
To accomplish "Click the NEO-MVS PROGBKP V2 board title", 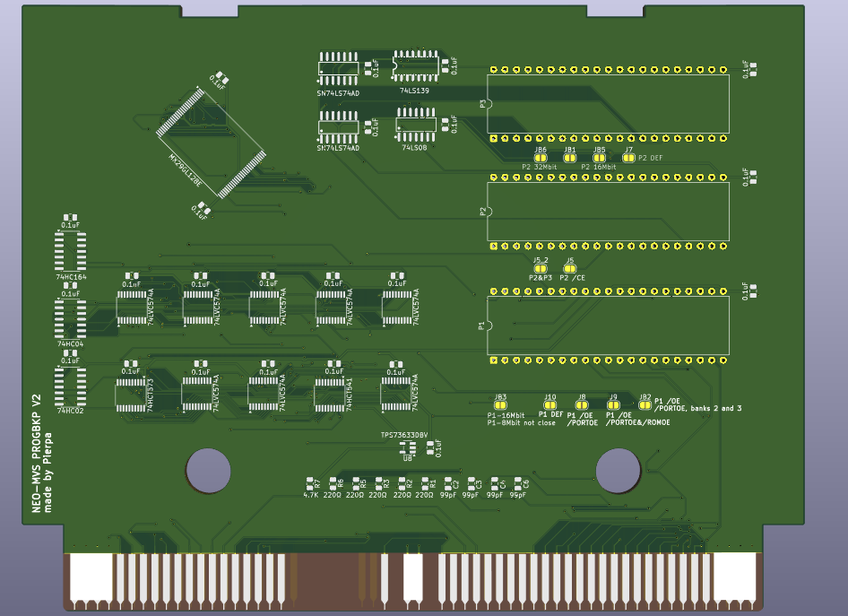I will click(37, 453).
